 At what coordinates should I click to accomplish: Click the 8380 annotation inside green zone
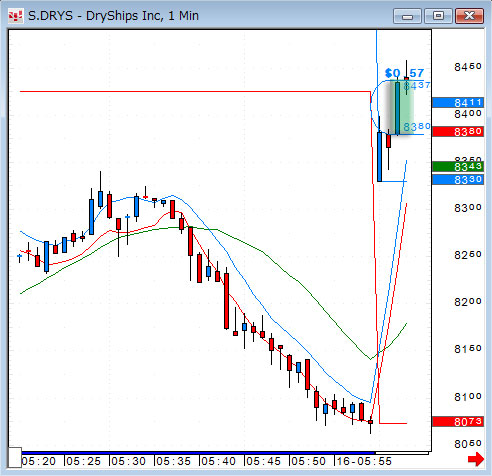pyautogui.click(x=417, y=127)
